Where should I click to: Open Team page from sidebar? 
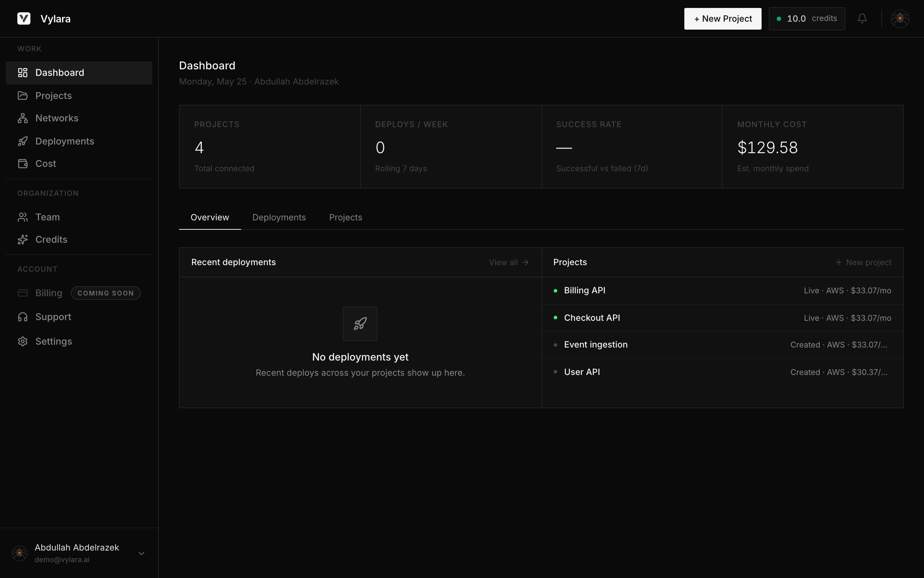[x=79, y=217]
